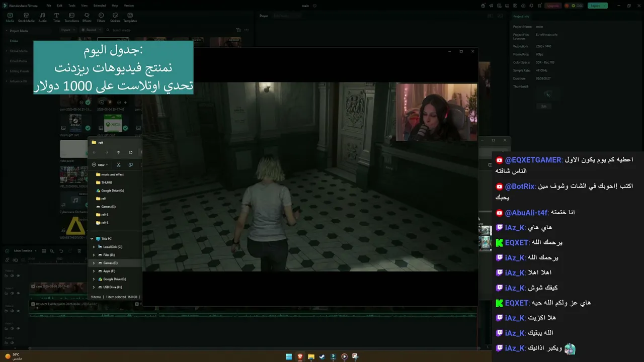The height and width of the screenshot is (362, 644).
Task: Open the Titles tab
Action: (x=56, y=18)
